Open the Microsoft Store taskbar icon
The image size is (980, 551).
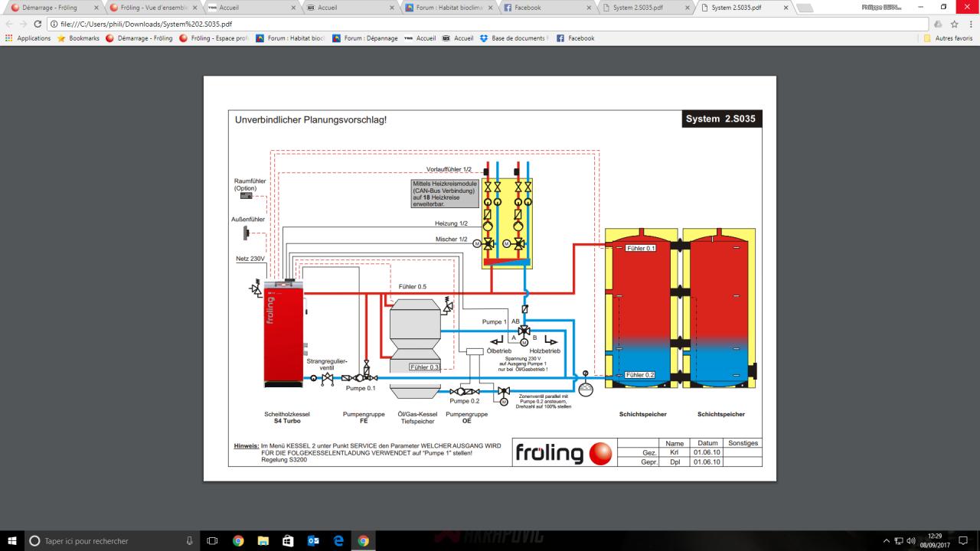pos(288,541)
